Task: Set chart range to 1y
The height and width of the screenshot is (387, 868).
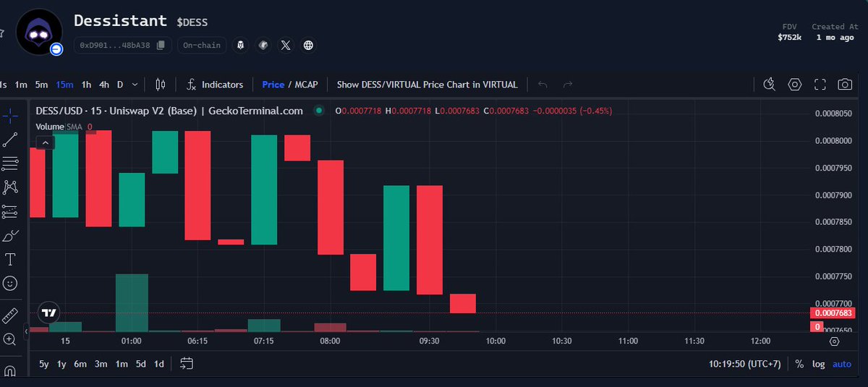Action: (61, 364)
